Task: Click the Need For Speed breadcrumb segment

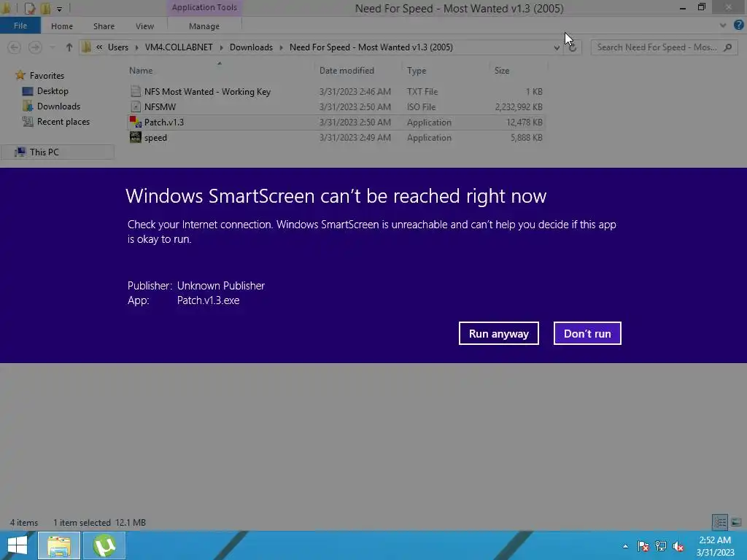Action: [x=371, y=47]
